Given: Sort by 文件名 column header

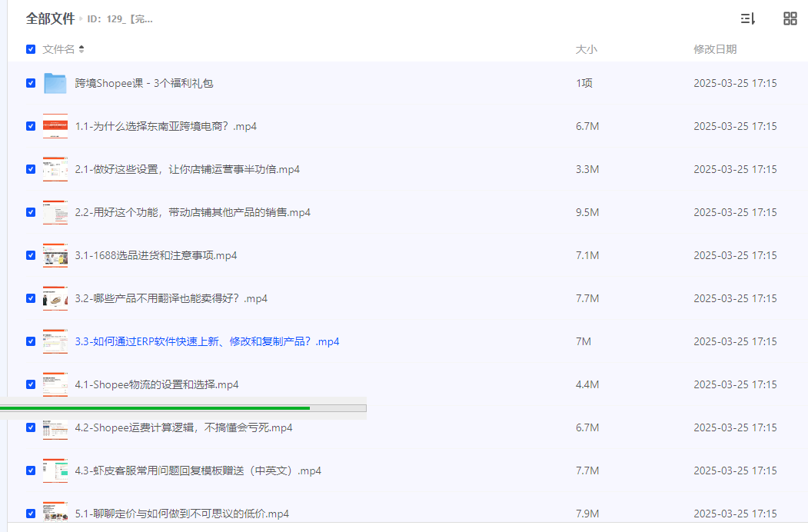Looking at the screenshot, I should pos(58,49).
